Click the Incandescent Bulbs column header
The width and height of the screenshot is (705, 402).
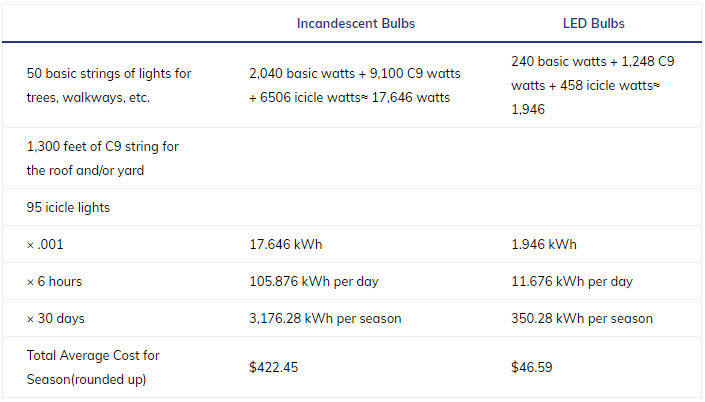click(355, 23)
